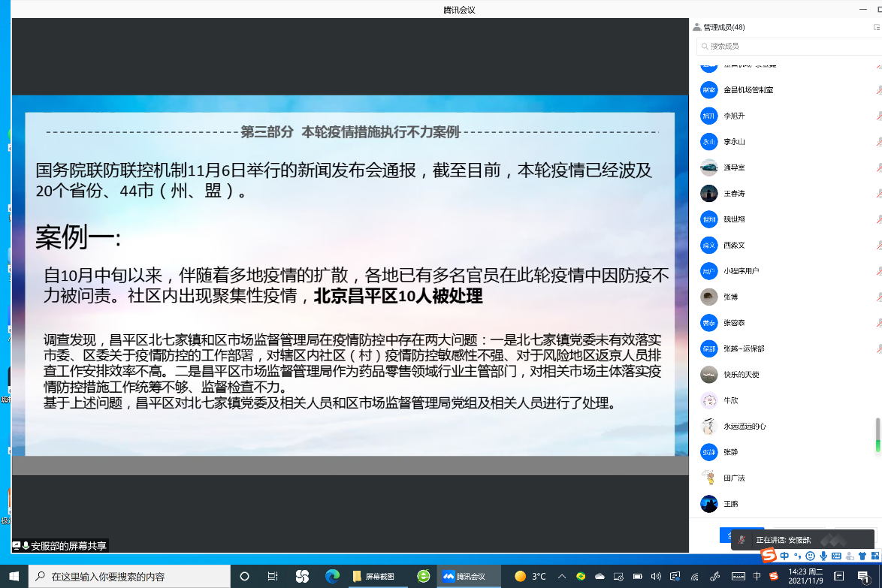Click the 王春涛 member avatar
This screenshot has width=882, height=588.
coord(708,194)
